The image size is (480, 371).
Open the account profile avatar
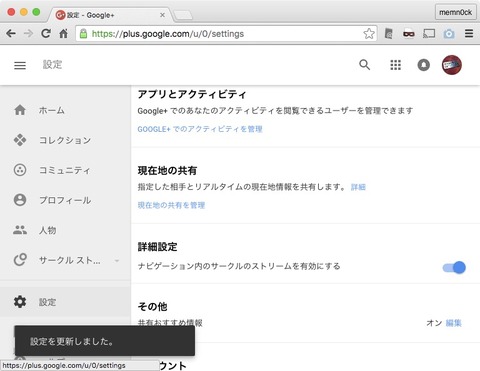452,65
